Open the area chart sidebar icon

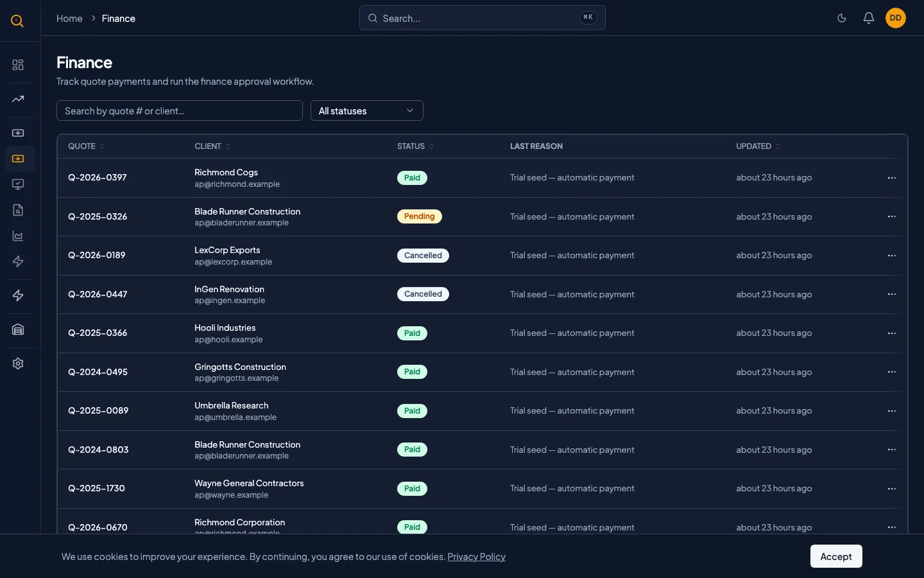[x=18, y=236]
